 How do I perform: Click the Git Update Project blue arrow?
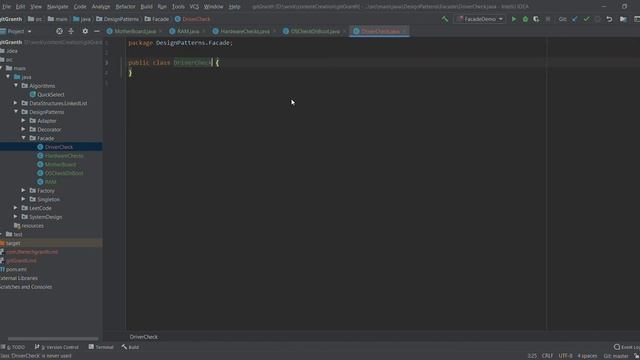tap(575, 19)
